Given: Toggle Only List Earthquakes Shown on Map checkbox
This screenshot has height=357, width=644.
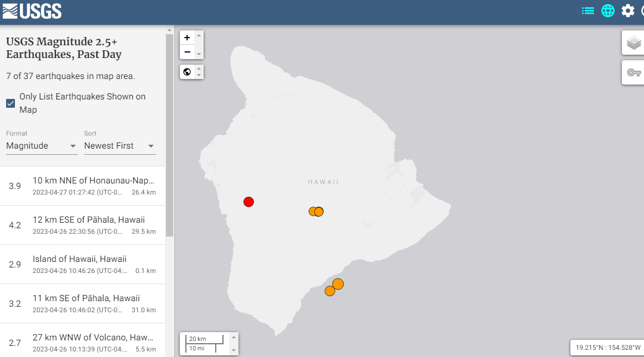Looking at the screenshot, I should point(11,103).
